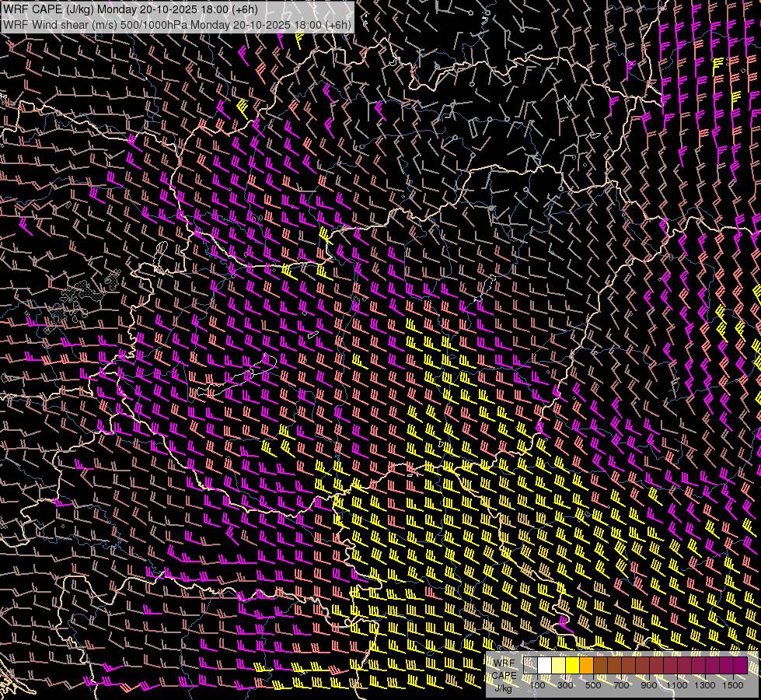
Task: Choose the bright yellow legend swatch
Action: [x=572, y=666]
